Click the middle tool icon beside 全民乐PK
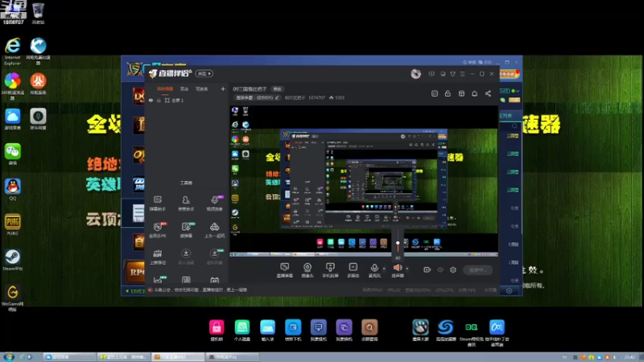Viewport: 644px width, 362px height. pos(186,229)
